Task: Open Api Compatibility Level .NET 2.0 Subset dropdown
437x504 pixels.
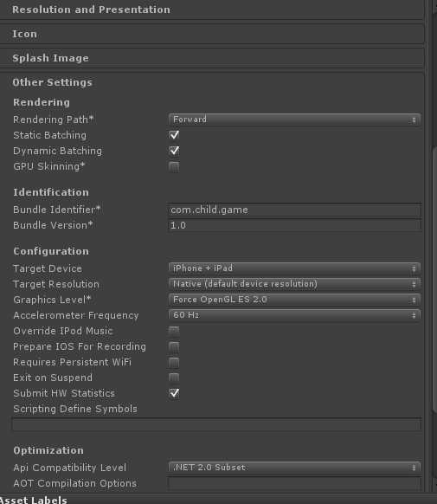Action: coord(294,468)
